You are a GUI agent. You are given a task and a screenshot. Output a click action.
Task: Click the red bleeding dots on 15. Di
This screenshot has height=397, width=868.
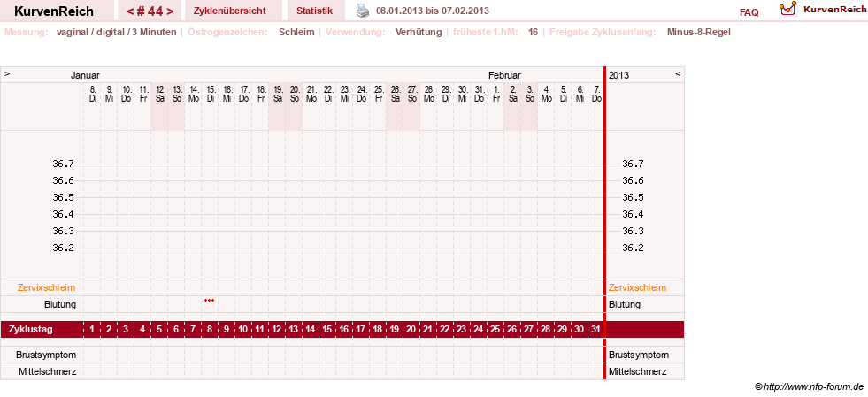click(209, 301)
